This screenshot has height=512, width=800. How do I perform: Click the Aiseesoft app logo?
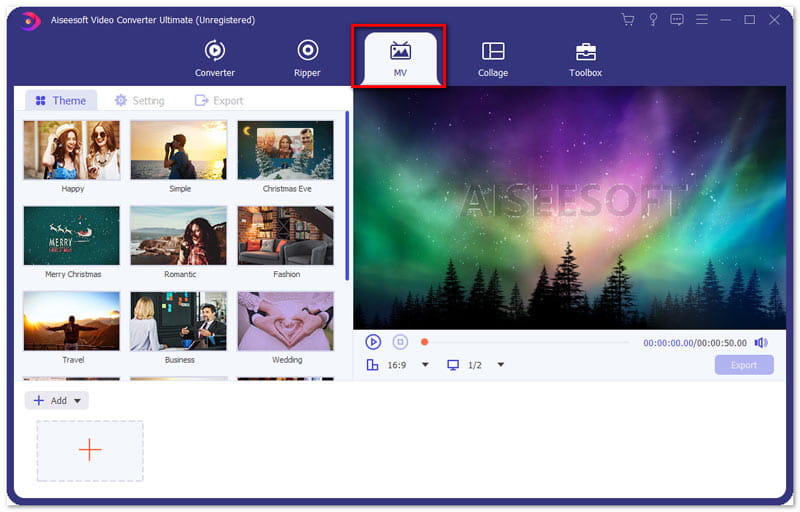(x=31, y=20)
